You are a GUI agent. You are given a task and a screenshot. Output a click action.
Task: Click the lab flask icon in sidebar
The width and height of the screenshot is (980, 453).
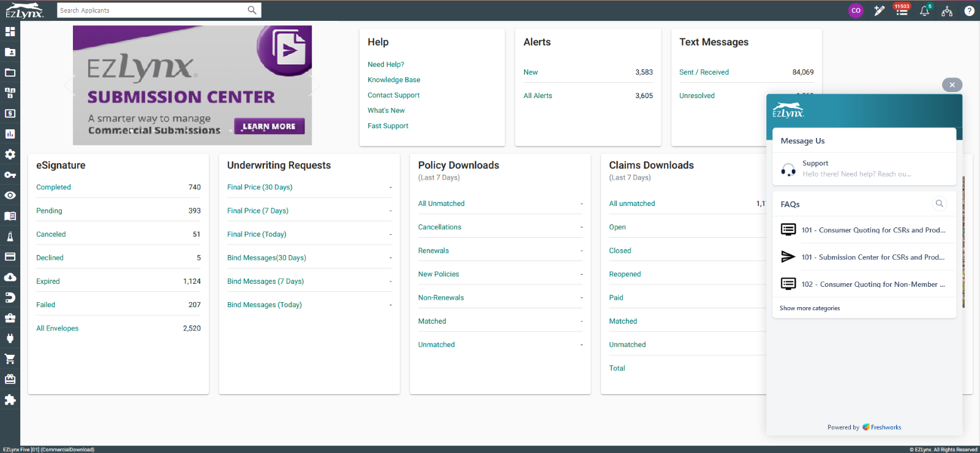[10, 237]
